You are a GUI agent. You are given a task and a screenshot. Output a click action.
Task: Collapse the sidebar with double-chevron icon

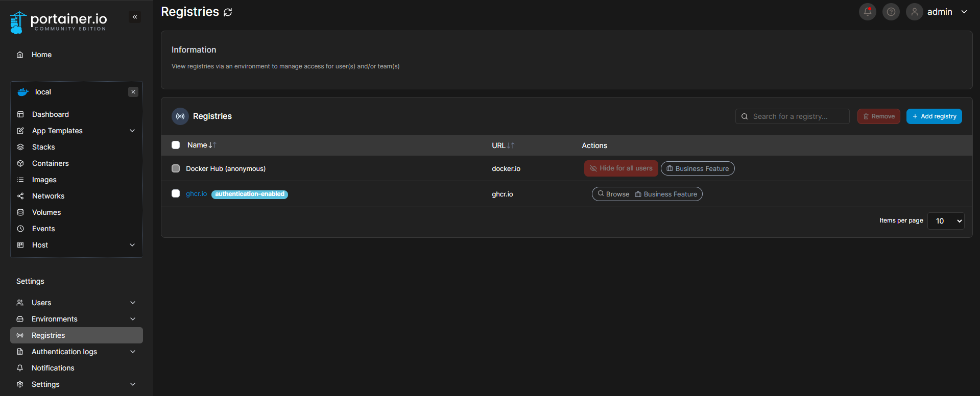pos(135,17)
